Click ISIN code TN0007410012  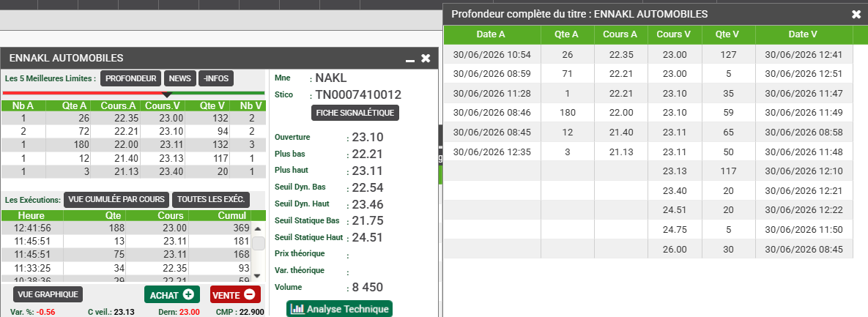coord(359,94)
